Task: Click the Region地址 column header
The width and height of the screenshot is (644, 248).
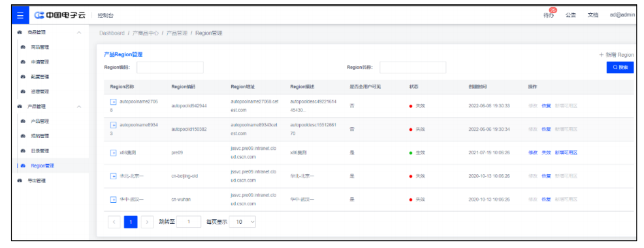Action: 243,87
